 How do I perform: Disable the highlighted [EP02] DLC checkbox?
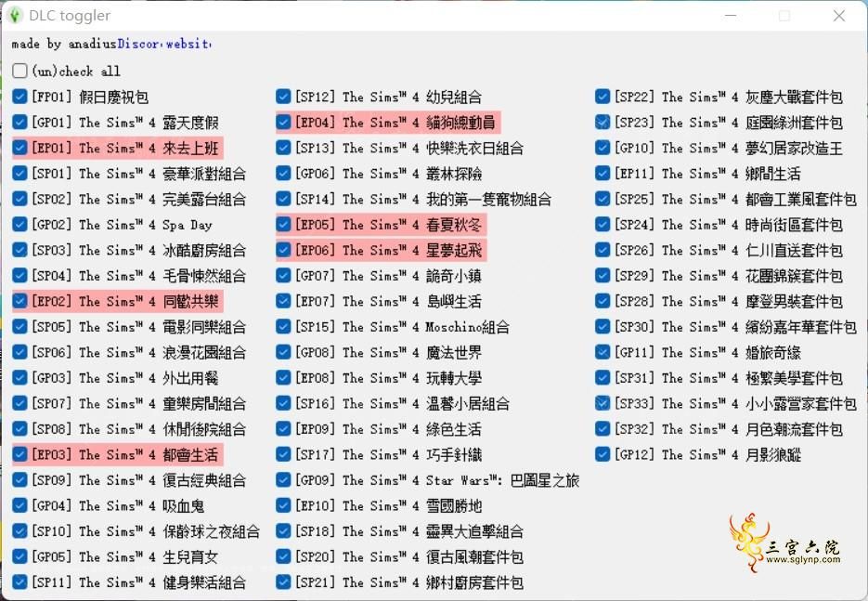pos(19,301)
